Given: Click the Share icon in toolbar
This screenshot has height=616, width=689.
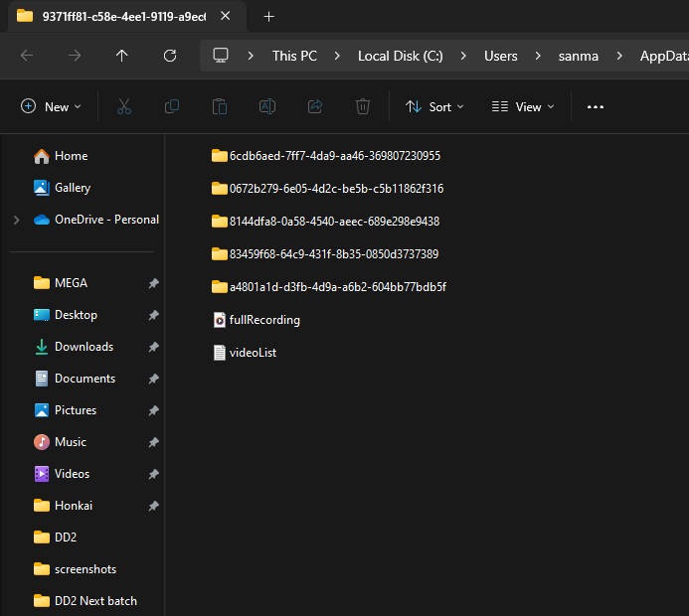Looking at the screenshot, I should [x=315, y=106].
